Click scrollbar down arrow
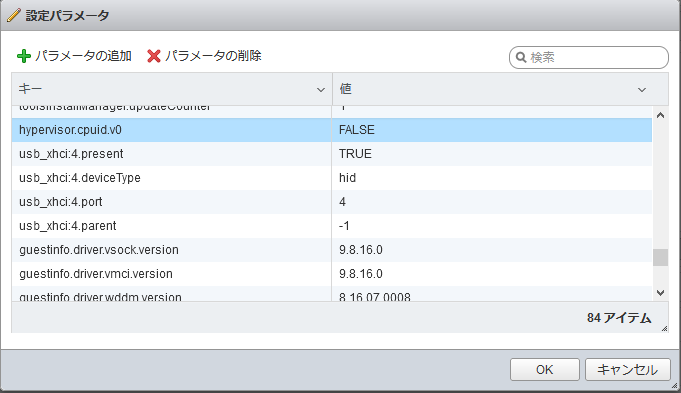The height and width of the screenshot is (393, 681). pos(661,293)
